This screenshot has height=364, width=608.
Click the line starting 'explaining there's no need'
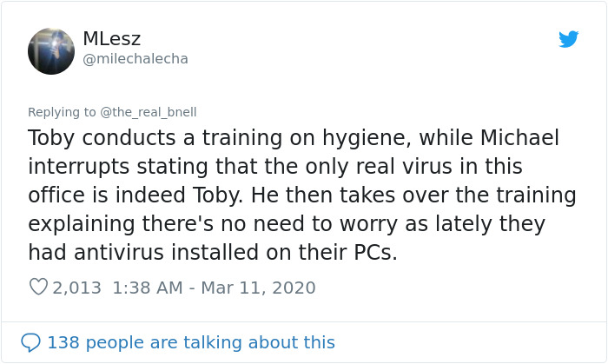[x=287, y=225]
